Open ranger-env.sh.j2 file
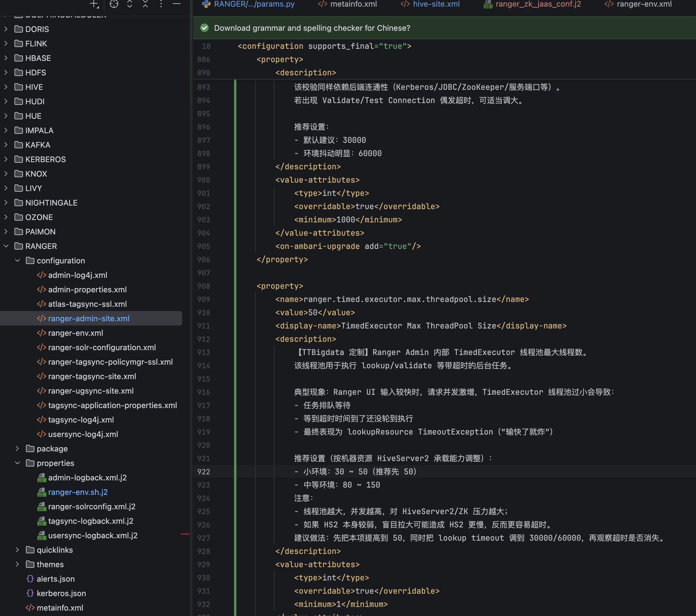This screenshot has width=696, height=616. (x=78, y=492)
